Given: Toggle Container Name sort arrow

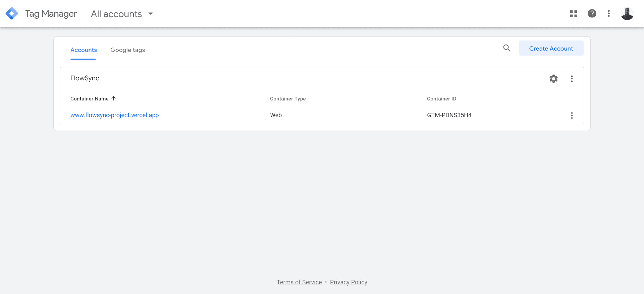Looking at the screenshot, I should point(113,98).
